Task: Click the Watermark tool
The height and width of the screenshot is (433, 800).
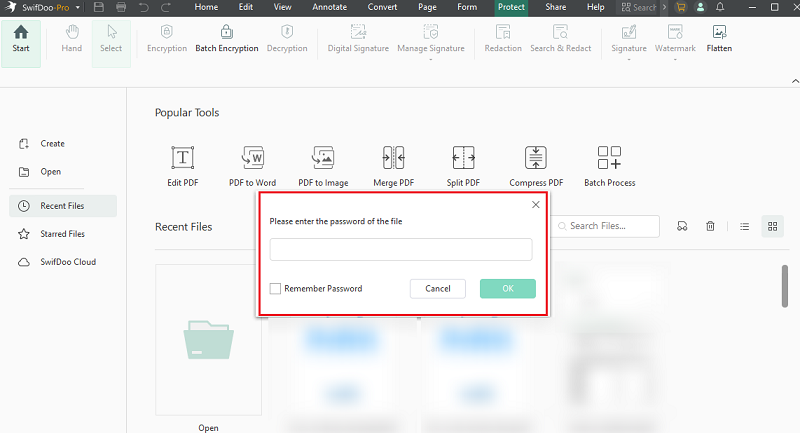Action: tap(675, 39)
